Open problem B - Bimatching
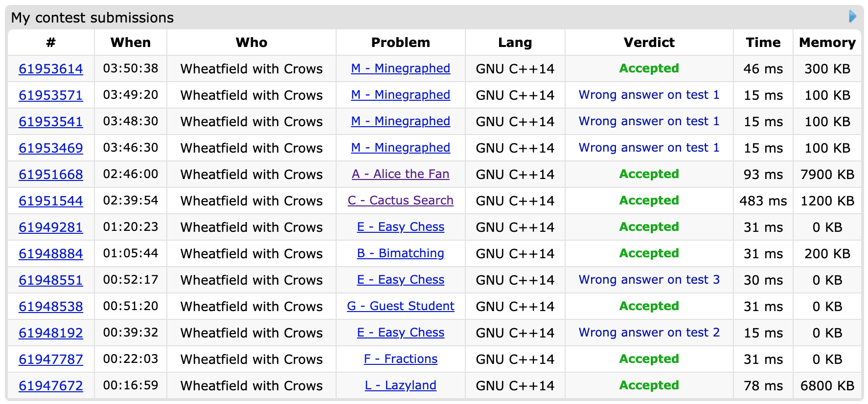 400,253
